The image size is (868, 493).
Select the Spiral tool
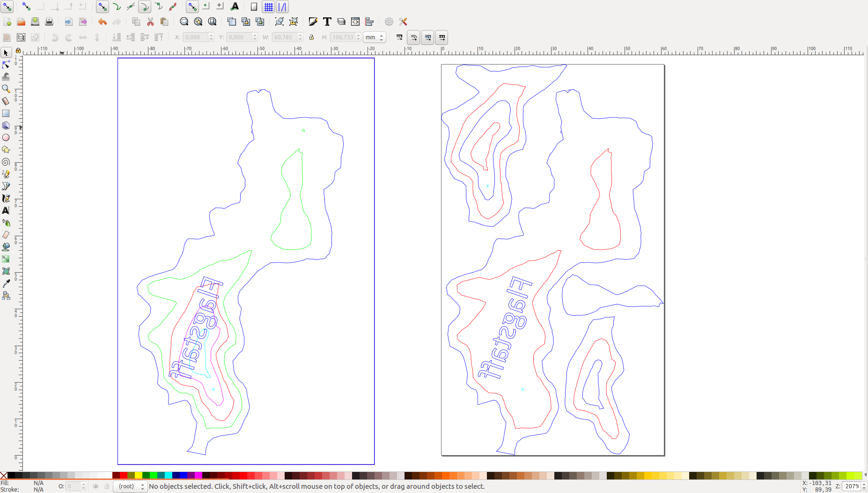(6, 162)
